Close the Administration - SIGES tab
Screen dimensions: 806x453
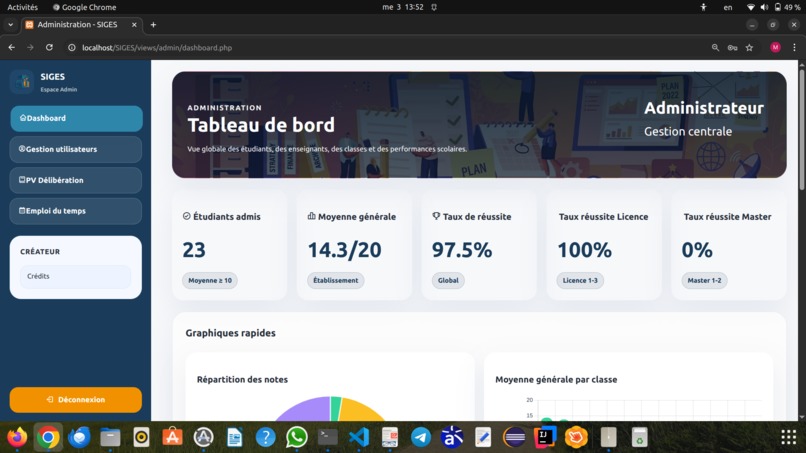(134, 25)
